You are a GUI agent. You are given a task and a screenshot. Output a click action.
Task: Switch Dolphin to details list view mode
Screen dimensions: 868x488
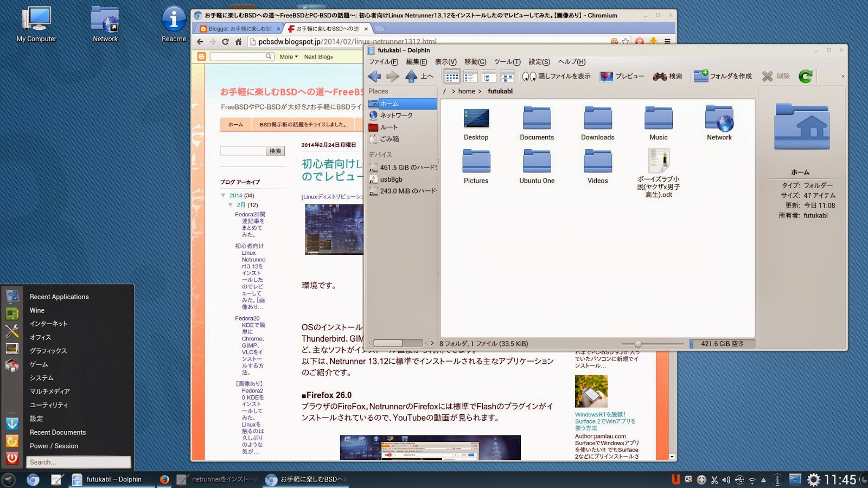471,76
